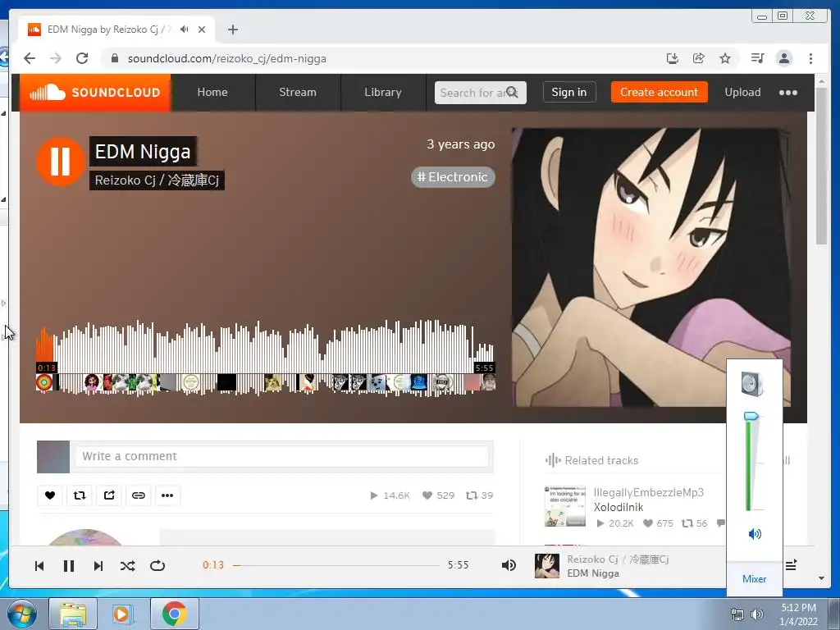The height and width of the screenshot is (630, 840).
Task: Open Windows Media Player from taskbar
Action: (122, 614)
